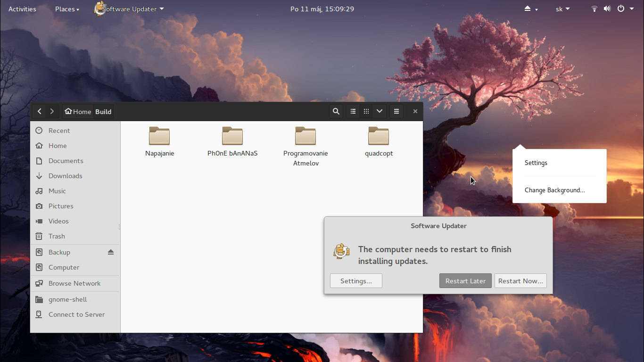Select the Napajanie folder
Viewport: 644px width, 362px height.
tap(159, 141)
